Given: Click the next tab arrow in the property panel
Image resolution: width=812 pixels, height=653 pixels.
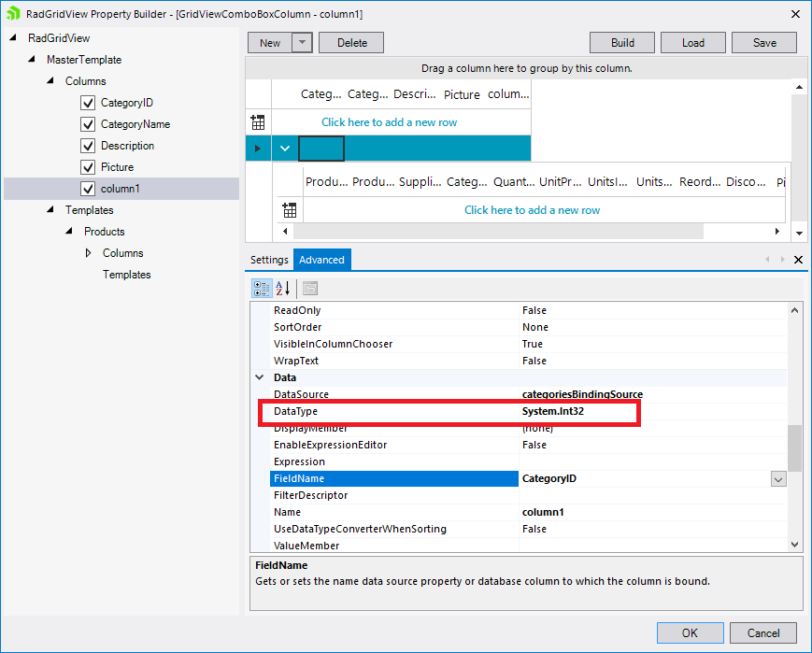Looking at the screenshot, I should point(782,260).
